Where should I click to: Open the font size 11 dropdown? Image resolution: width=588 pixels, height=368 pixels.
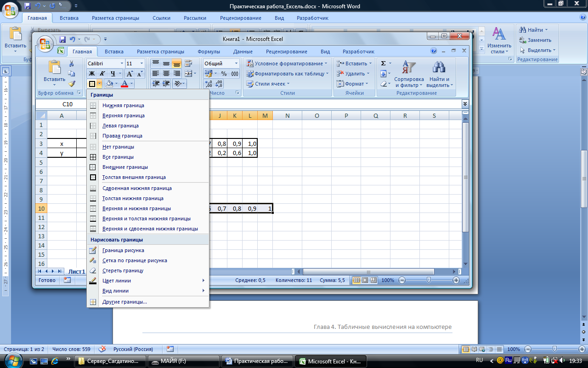click(141, 63)
